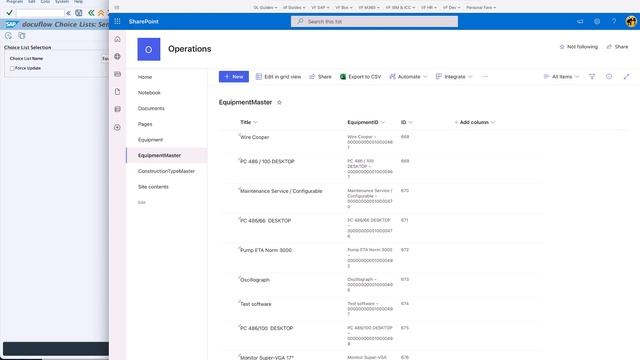Expand the Automate dropdown
This screenshot has width=640, height=360.
click(x=408, y=77)
